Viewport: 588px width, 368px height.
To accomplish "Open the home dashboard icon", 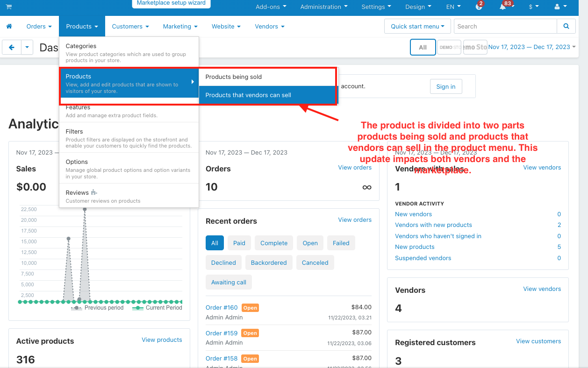I will pos(9,26).
